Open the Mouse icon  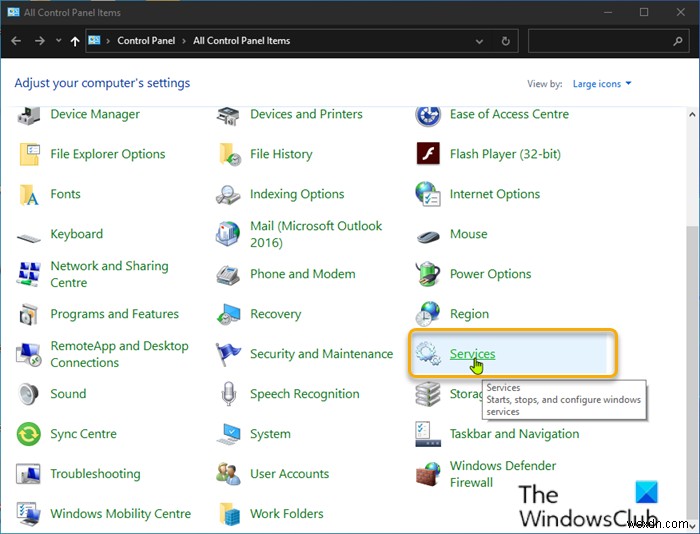[428, 236]
